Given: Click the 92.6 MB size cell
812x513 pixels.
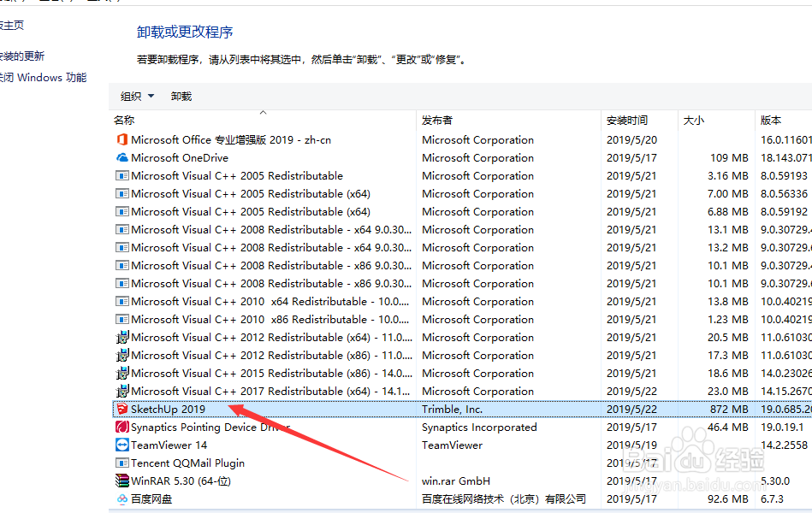Looking at the screenshot, I should click(x=727, y=499).
